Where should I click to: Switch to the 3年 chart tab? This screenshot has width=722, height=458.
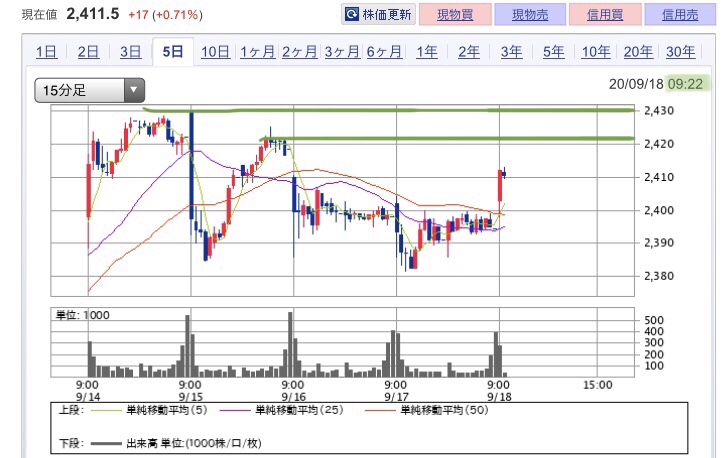coord(512,52)
